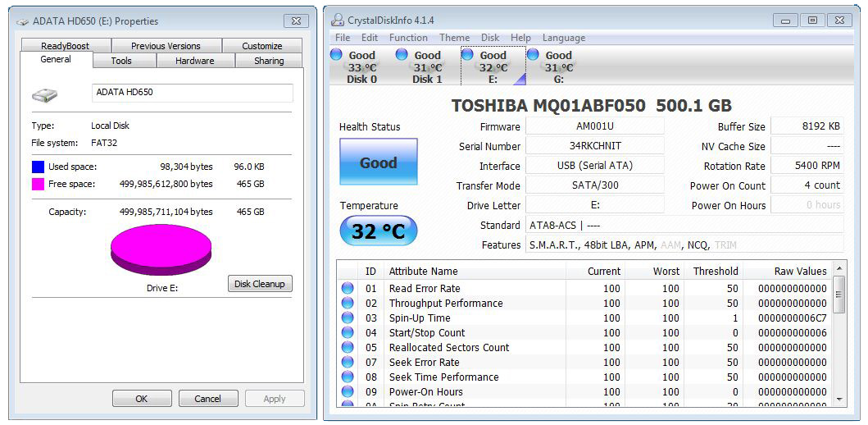Click status orb for Spin-Up Time row
868x425 pixels.
(x=348, y=318)
